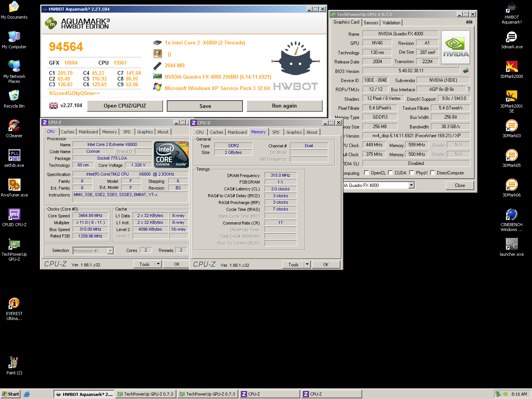This screenshot has width=532, height=399.
Task: Click the GPU-Z screenshot camera icon
Action: 469,22
